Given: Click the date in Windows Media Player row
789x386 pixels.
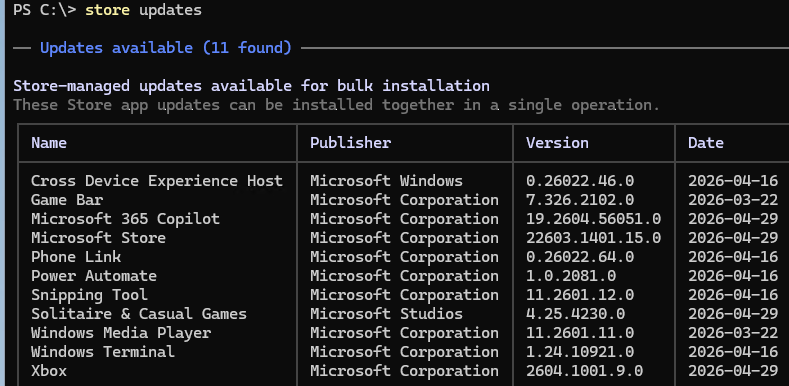Looking at the screenshot, I should [x=733, y=333].
